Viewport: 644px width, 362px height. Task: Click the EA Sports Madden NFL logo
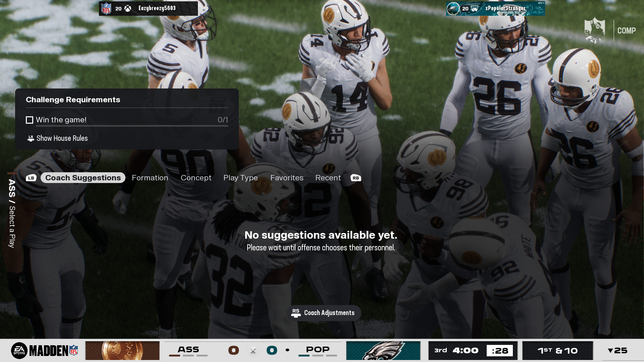[x=45, y=351]
